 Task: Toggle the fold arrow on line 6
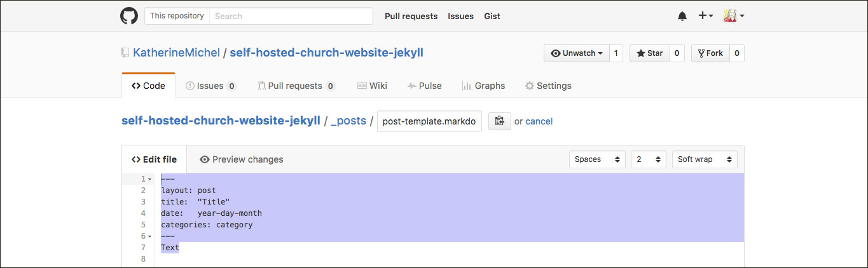pos(149,236)
